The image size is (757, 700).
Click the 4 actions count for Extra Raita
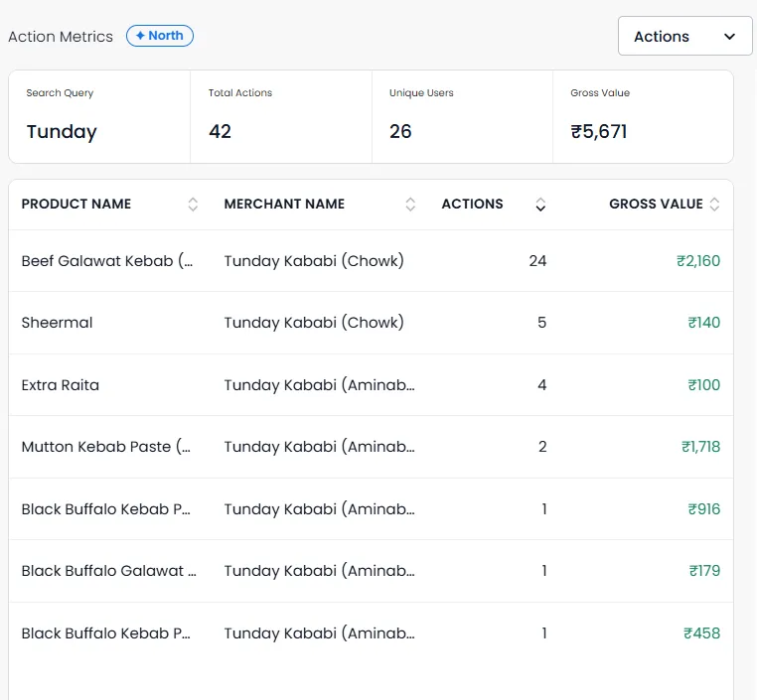[x=541, y=385]
